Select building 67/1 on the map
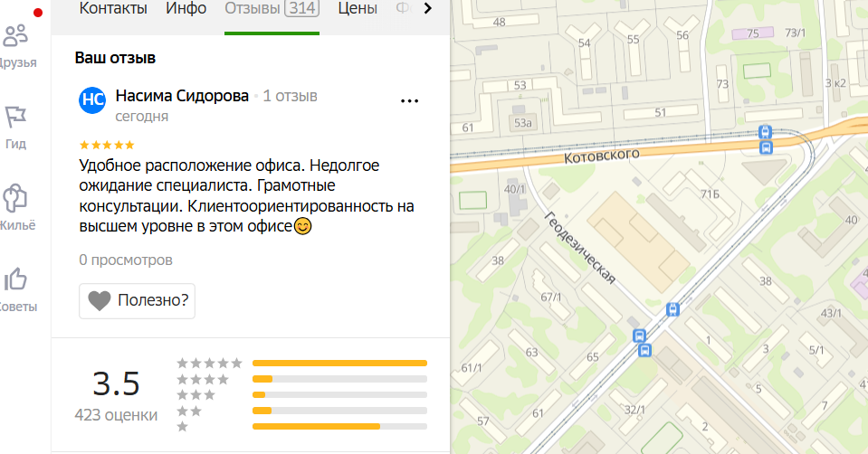The height and width of the screenshot is (454, 868). point(551,297)
